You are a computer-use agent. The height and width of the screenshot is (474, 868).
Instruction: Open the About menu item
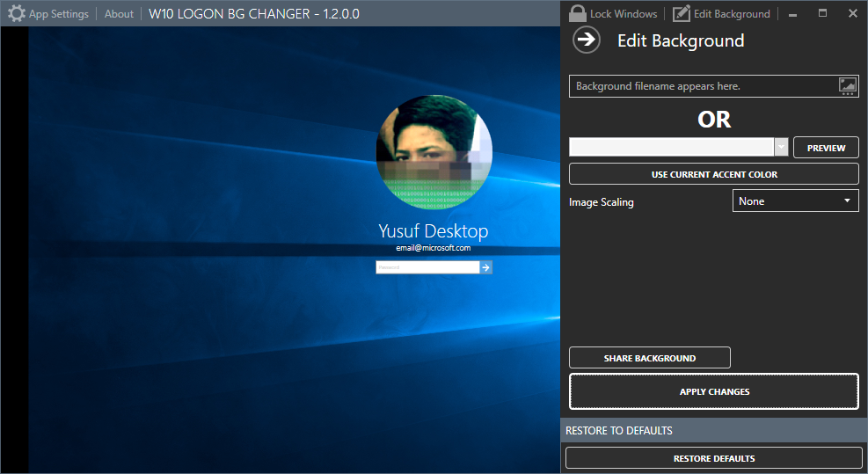coord(119,14)
